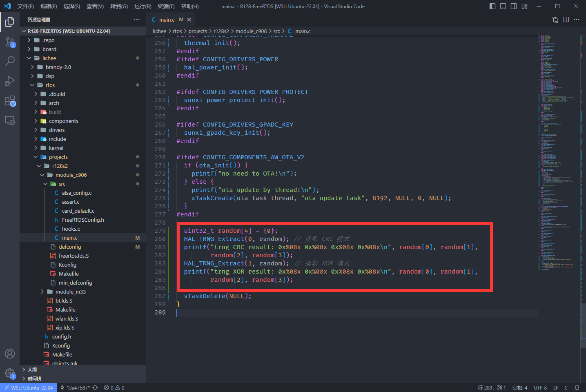Click the UTF-8 encoding selector
This screenshot has height=392, width=586.
point(540,388)
